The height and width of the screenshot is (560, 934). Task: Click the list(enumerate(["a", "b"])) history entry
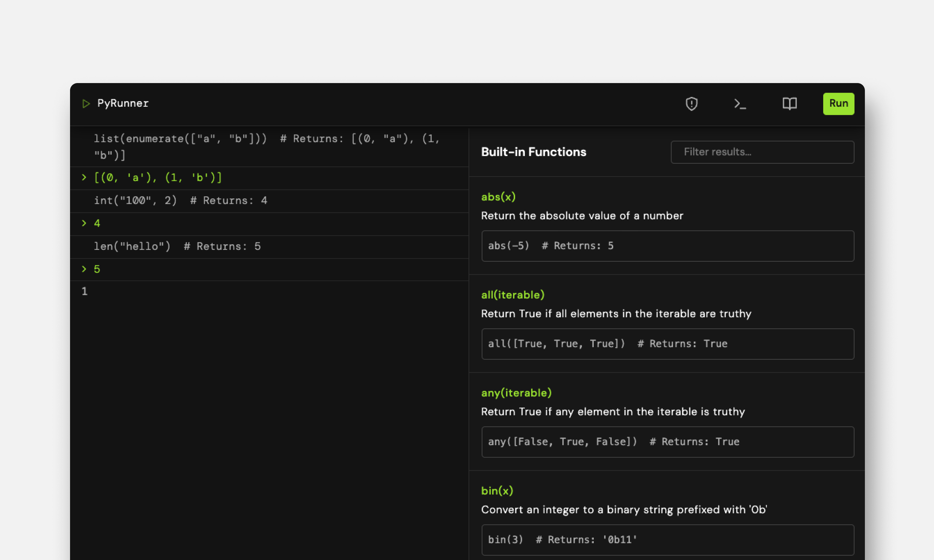[x=269, y=147]
